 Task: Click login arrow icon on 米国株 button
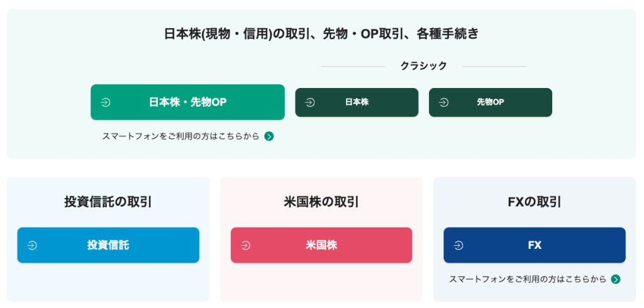pyautogui.click(x=246, y=246)
